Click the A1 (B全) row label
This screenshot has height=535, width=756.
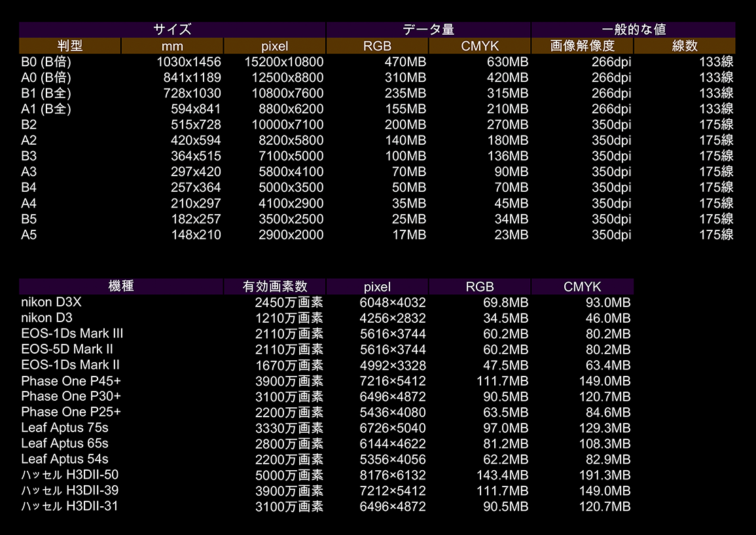coord(46,109)
